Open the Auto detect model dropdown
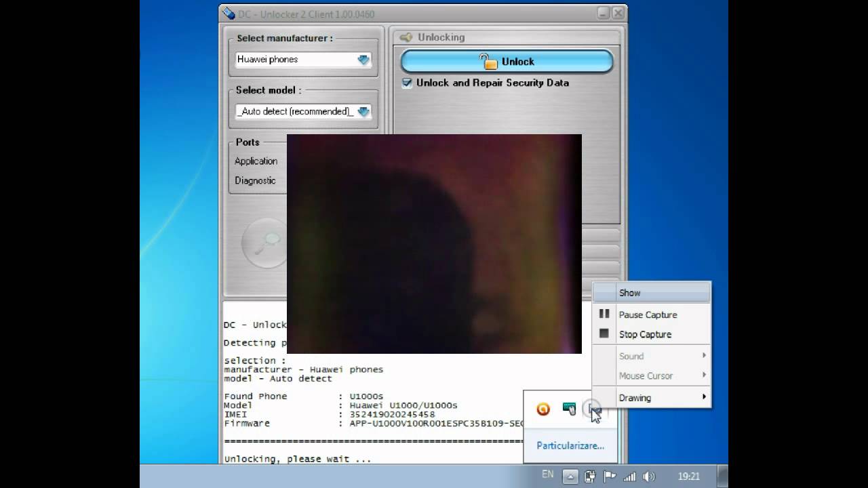The image size is (868, 488). [303, 111]
